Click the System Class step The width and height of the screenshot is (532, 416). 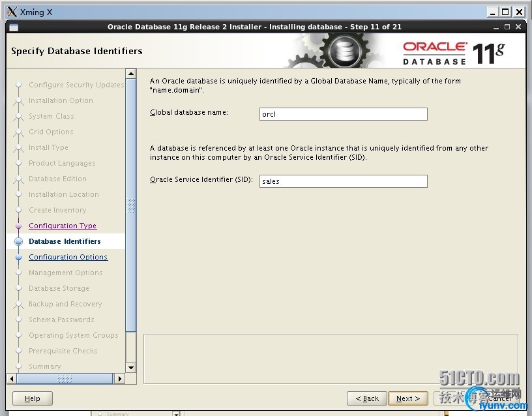coord(52,116)
